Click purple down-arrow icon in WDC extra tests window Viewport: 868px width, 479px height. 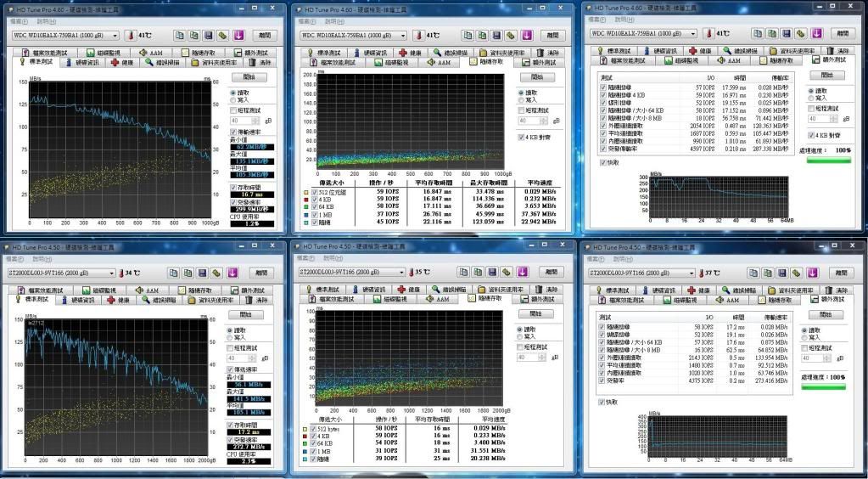pyautogui.click(x=816, y=33)
